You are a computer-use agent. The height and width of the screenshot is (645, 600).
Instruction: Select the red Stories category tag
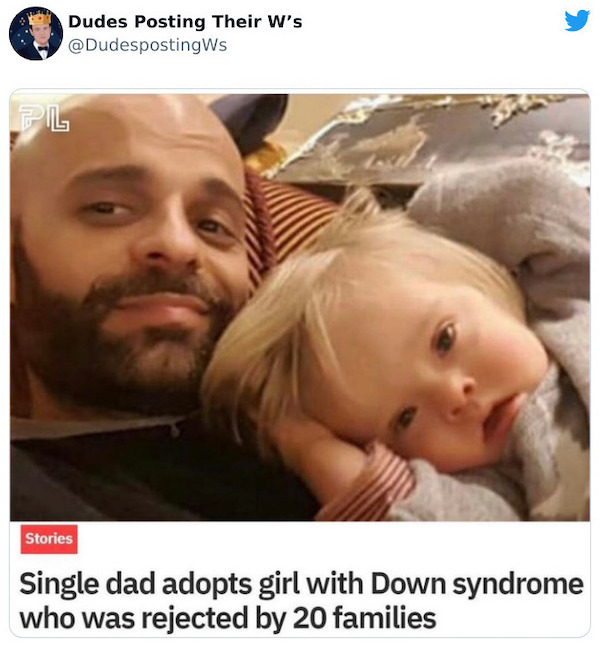[49, 539]
